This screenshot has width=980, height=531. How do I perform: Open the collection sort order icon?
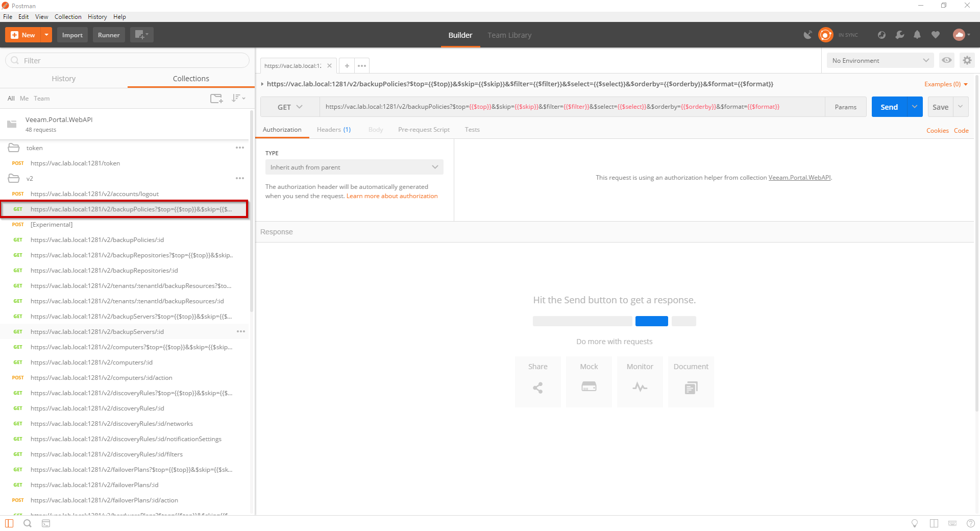(x=238, y=98)
